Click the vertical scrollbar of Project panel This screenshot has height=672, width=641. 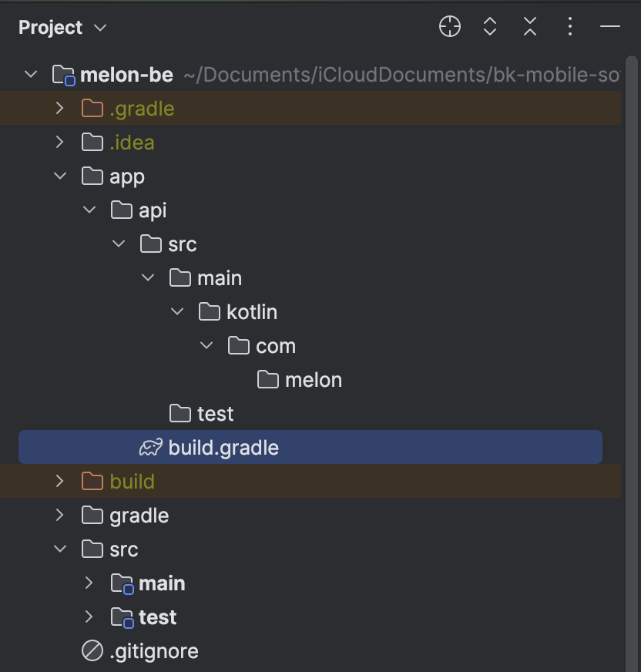click(x=631, y=364)
